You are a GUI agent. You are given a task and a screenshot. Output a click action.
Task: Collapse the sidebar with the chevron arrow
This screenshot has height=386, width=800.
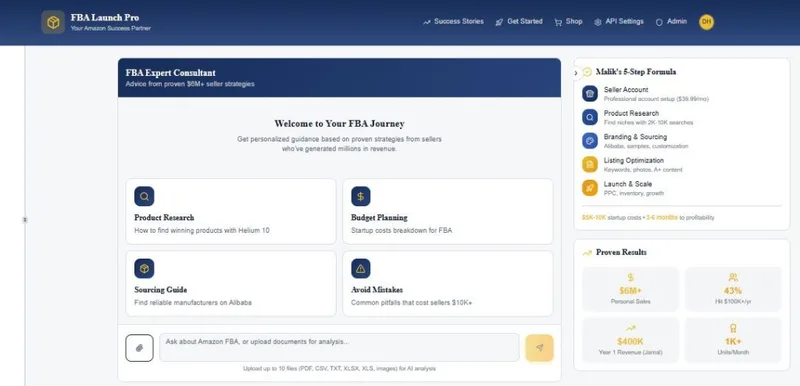click(576, 73)
